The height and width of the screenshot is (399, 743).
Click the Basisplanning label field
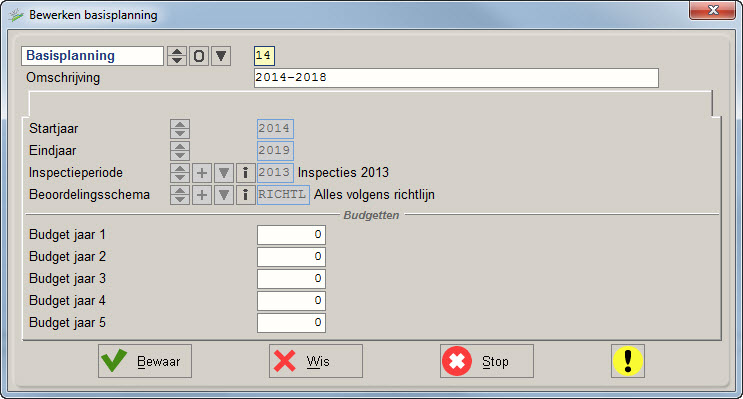[92, 56]
